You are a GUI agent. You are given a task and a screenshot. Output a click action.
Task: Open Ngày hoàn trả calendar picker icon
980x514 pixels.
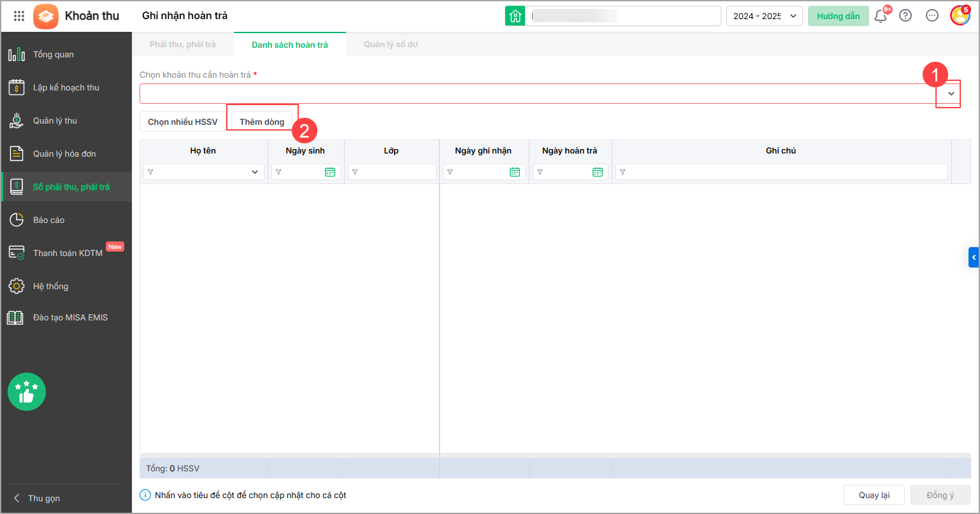click(x=597, y=172)
